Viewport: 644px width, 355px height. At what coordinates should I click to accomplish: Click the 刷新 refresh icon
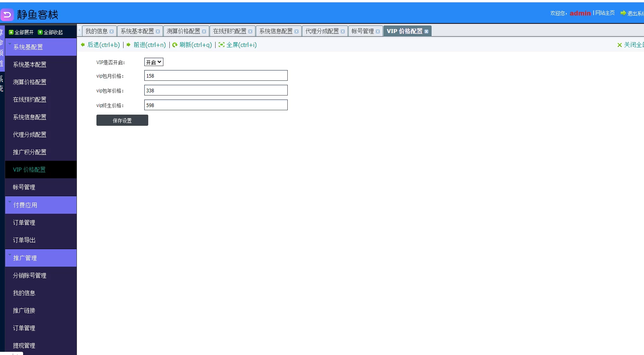175,45
